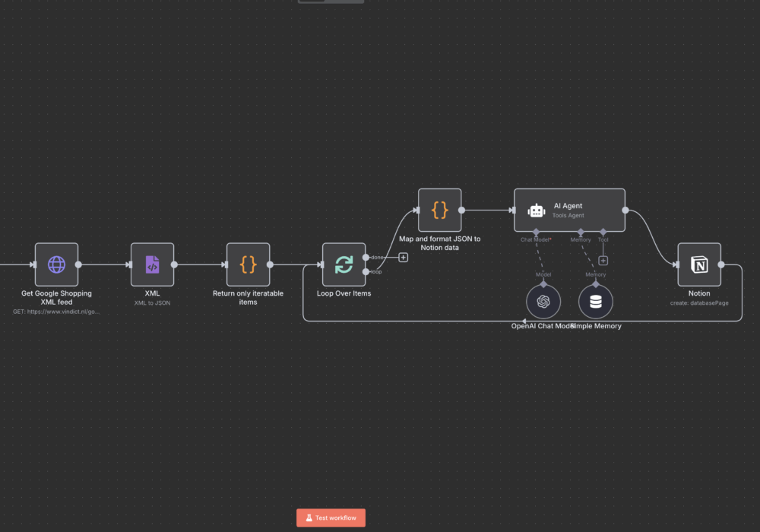Add a node on the Loop done output
Screen dimensions: 760x532
click(403, 258)
